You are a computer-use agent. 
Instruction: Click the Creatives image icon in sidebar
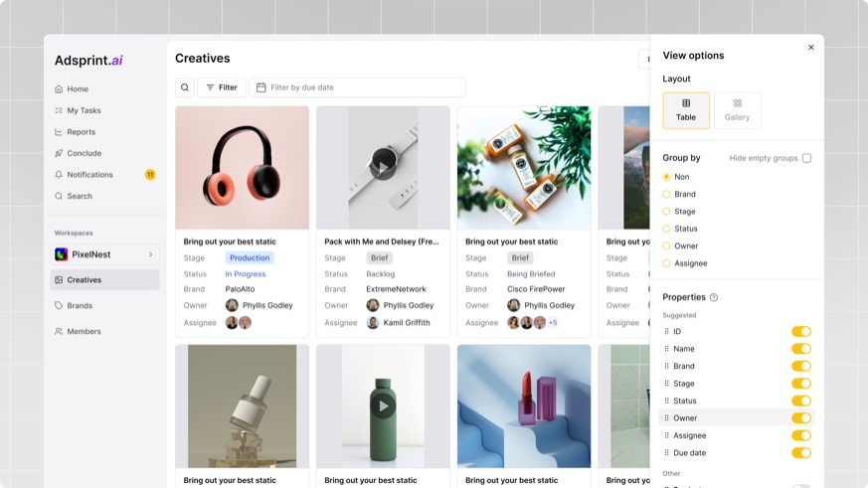point(59,280)
